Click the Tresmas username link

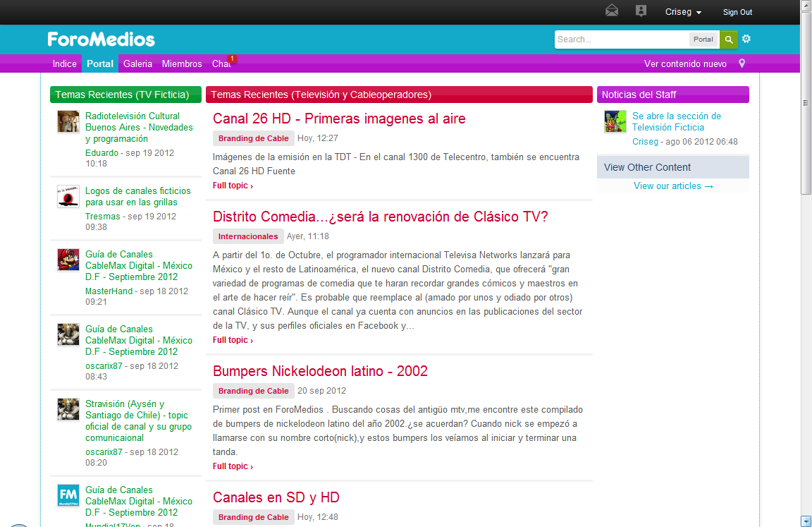[102, 217]
